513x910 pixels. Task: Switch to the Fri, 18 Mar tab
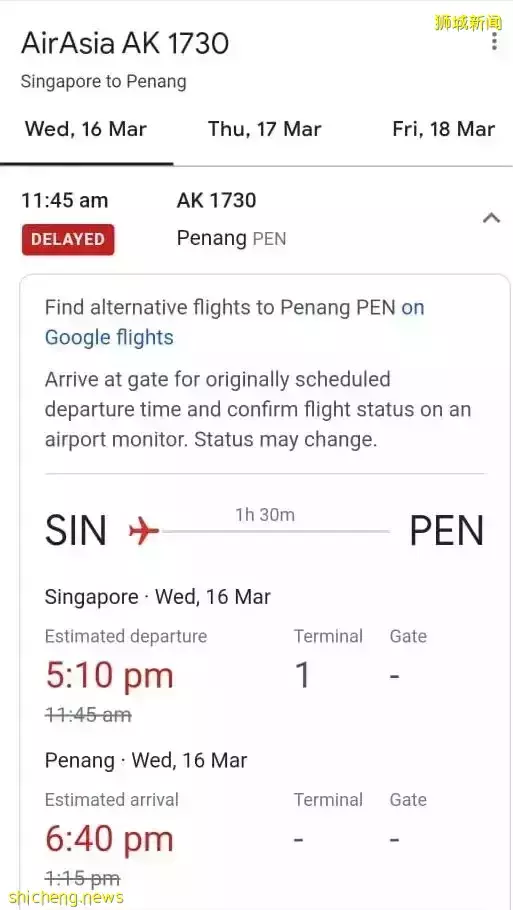point(444,129)
